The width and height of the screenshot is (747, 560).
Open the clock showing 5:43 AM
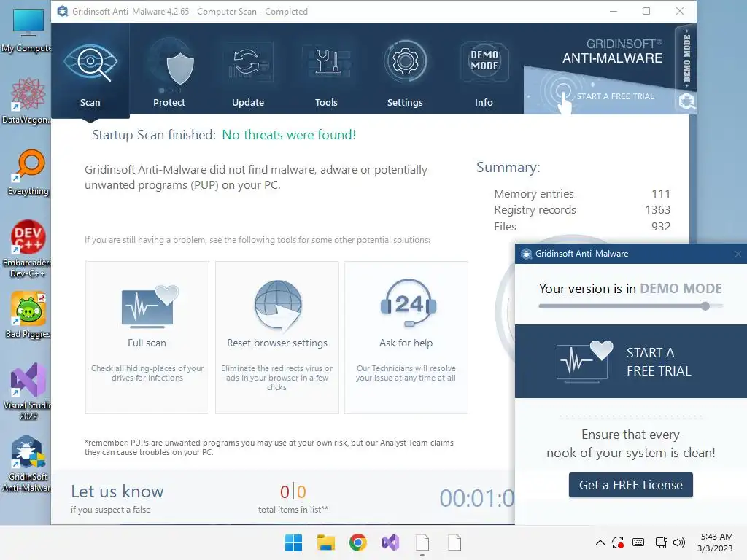pos(715,542)
